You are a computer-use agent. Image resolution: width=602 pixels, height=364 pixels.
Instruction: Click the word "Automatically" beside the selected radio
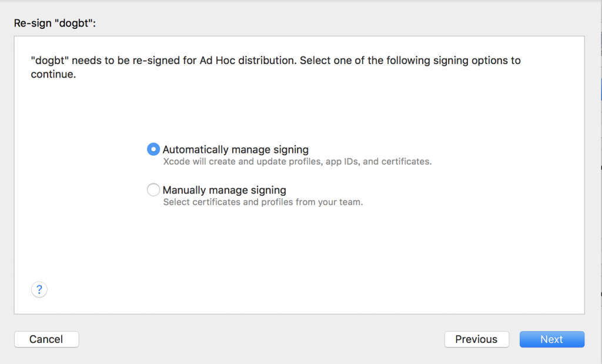195,149
